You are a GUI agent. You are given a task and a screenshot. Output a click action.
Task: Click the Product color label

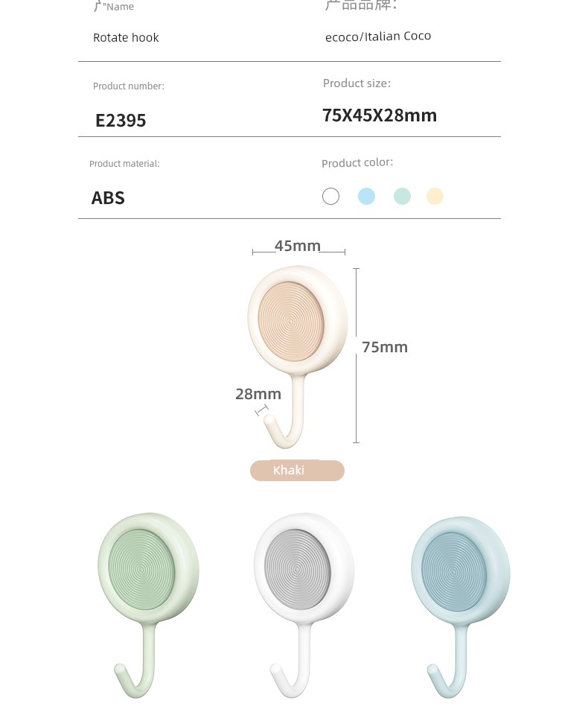357,163
